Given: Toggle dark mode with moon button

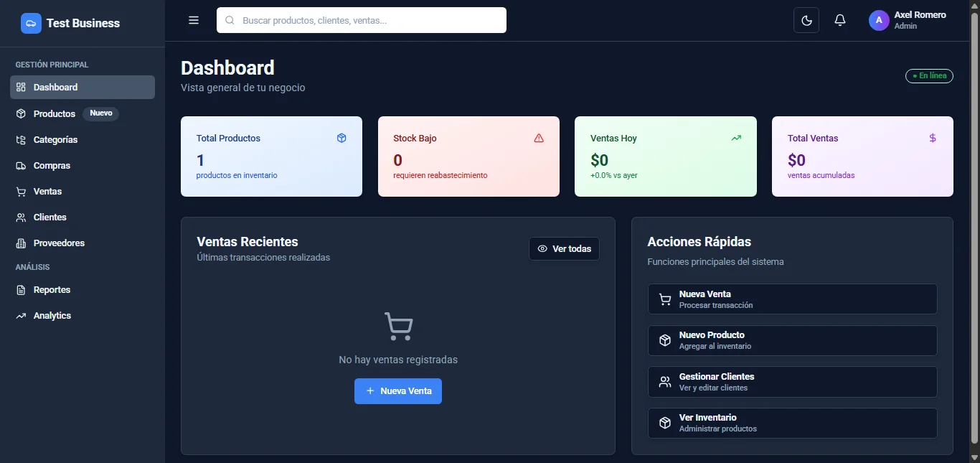Looking at the screenshot, I should tap(806, 20).
